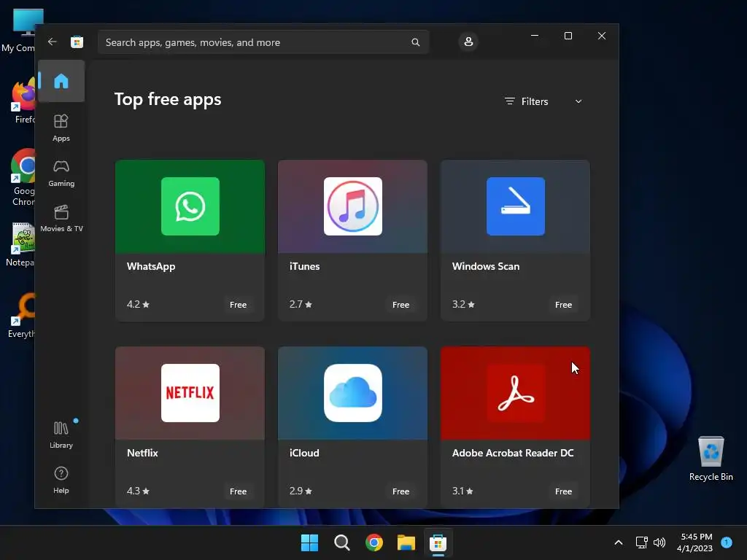Select the My Computer desktop icon
Screen dimensions: 747x560
(18, 31)
